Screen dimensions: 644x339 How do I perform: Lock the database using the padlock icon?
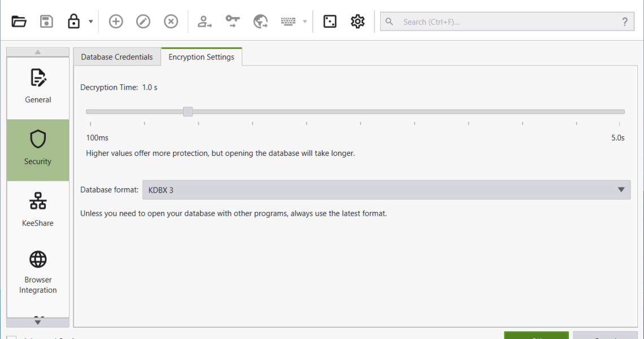73,21
